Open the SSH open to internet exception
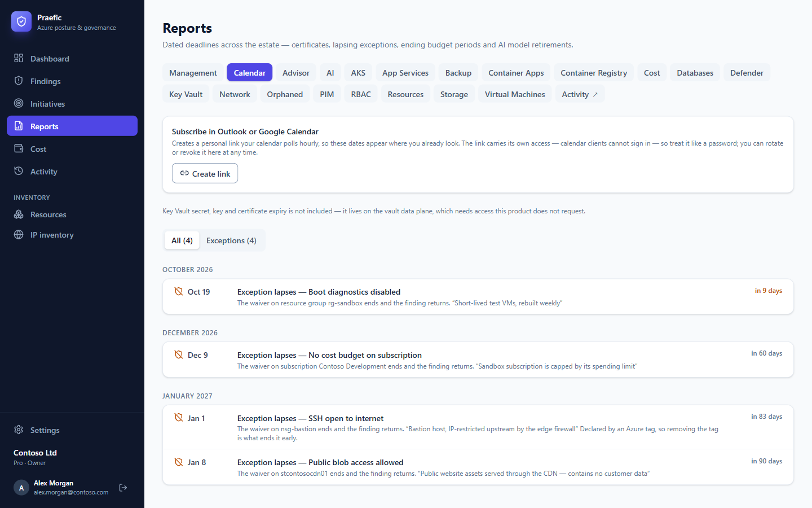Image resolution: width=812 pixels, height=508 pixels. [x=478, y=427]
